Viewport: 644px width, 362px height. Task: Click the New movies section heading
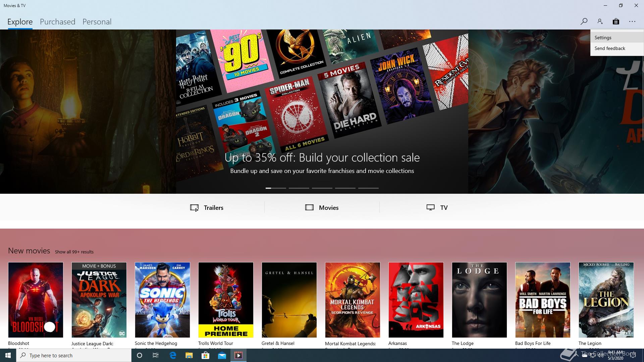click(x=29, y=251)
